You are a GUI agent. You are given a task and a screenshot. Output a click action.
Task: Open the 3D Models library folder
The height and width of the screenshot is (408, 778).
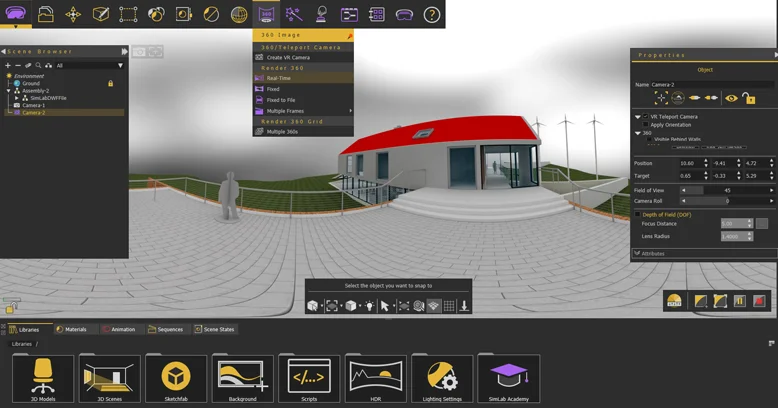coord(43,378)
